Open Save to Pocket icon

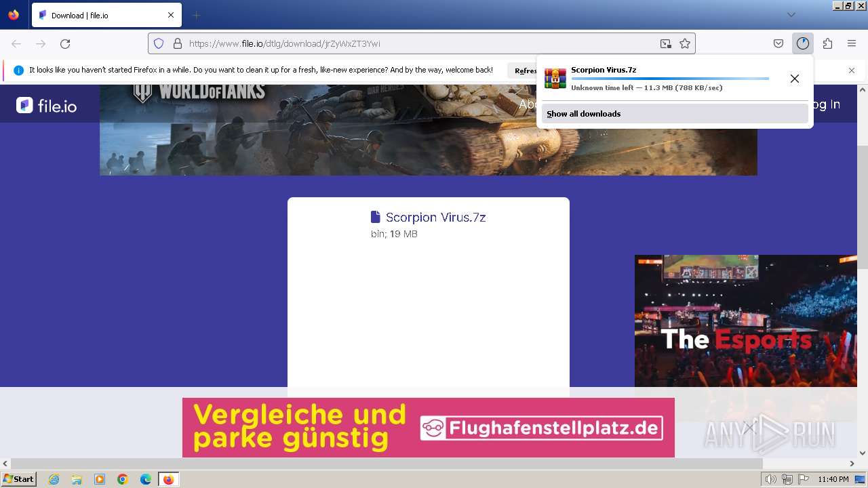tap(778, 43)
